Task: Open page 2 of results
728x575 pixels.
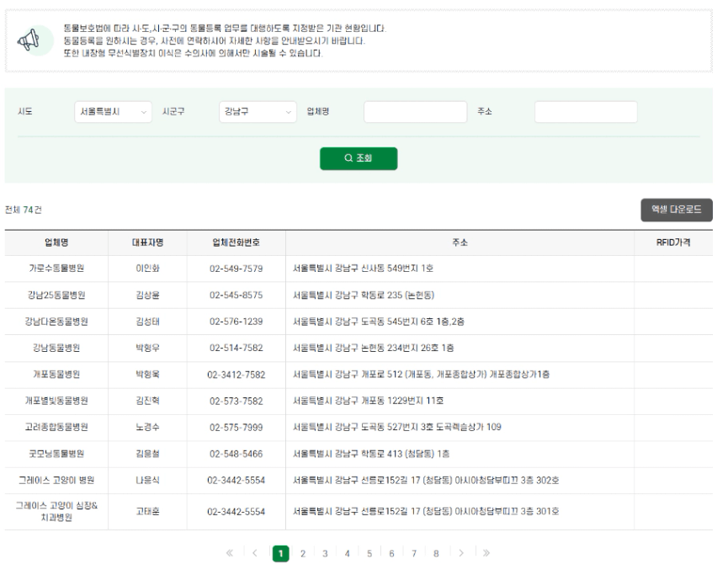Action: pos(304,553)
